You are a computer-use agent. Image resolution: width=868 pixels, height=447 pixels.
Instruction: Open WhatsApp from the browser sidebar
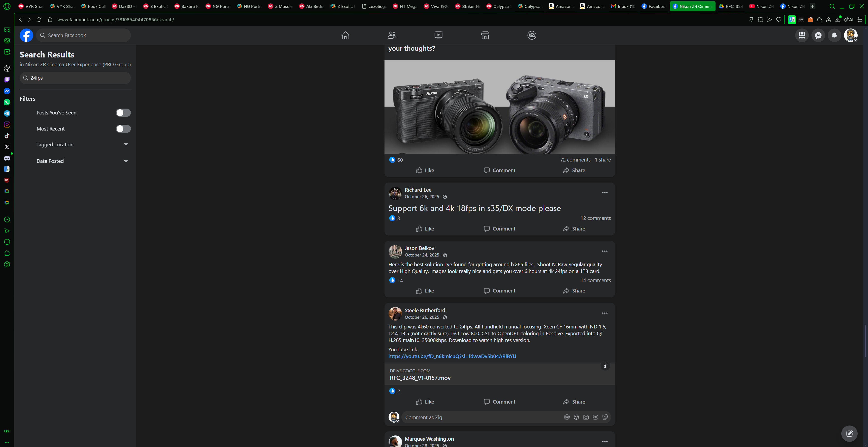pos(7,102)
